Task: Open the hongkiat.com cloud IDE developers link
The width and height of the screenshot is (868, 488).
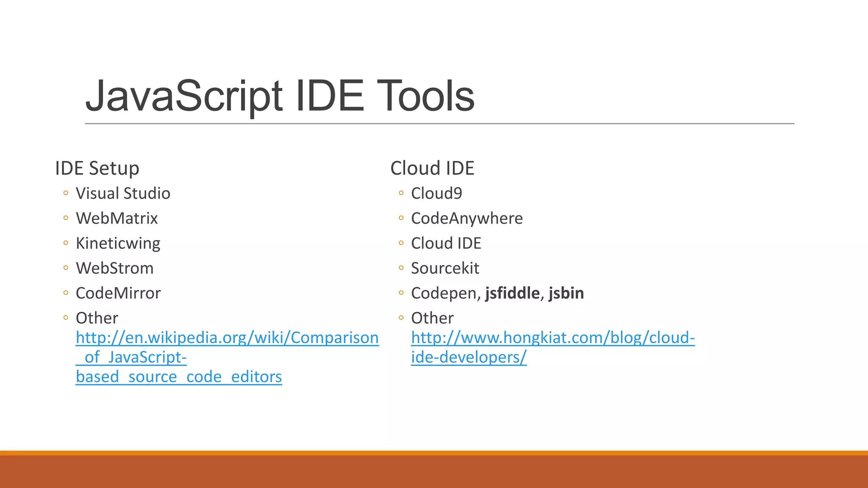Action: point(553,347)
